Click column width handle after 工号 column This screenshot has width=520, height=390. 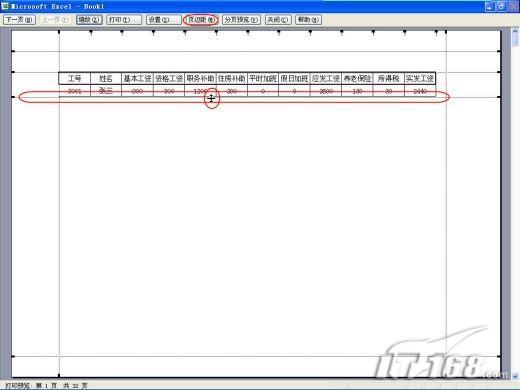tap(91, 33)
